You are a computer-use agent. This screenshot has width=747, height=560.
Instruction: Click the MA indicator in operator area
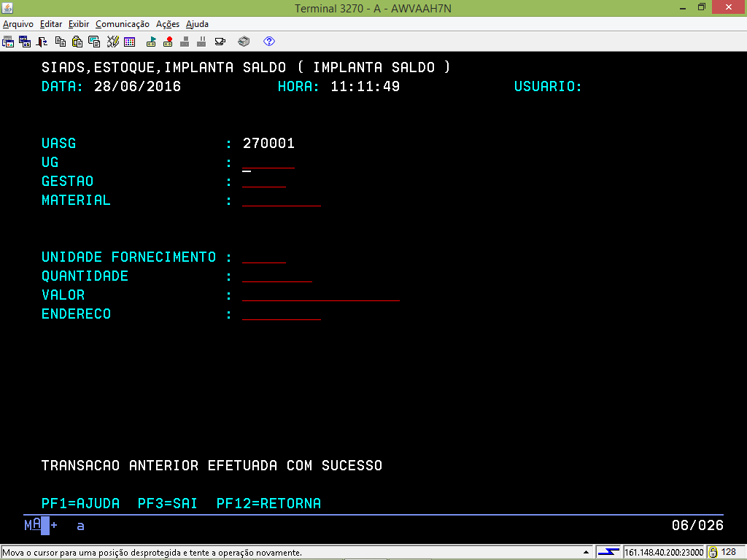33,525
